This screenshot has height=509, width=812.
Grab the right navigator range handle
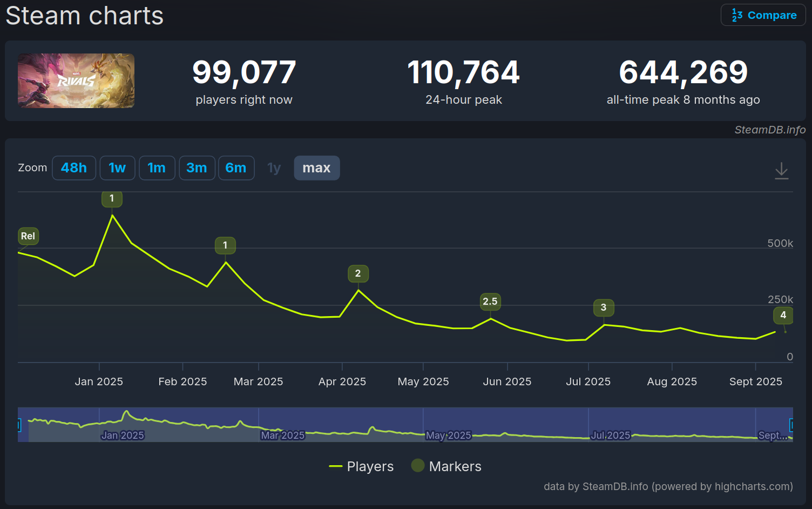791,425
